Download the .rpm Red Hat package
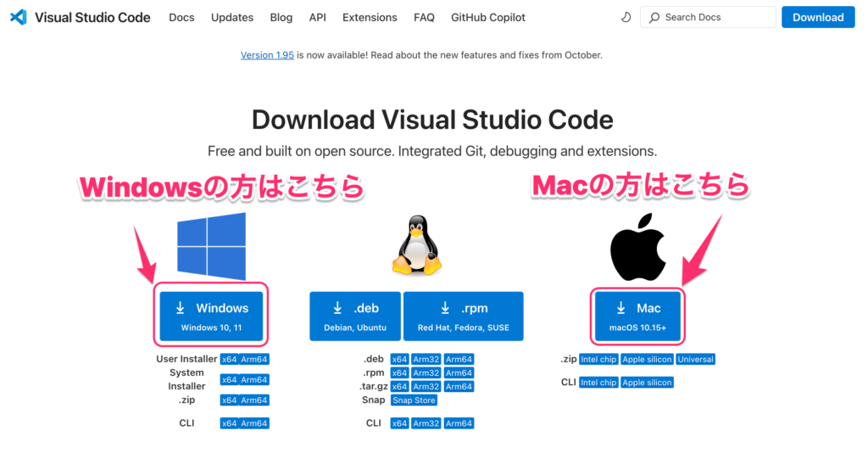The image size is (868, 459). click(x=463, y=316)
